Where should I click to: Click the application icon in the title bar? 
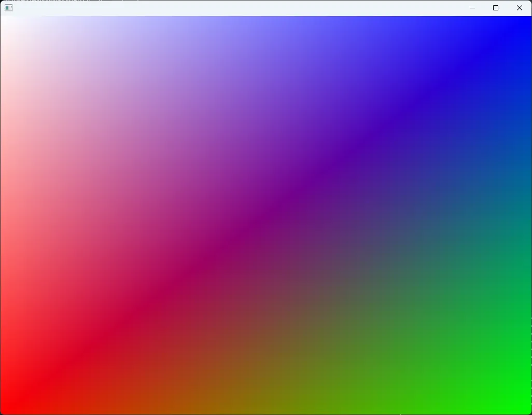[8, 8]
